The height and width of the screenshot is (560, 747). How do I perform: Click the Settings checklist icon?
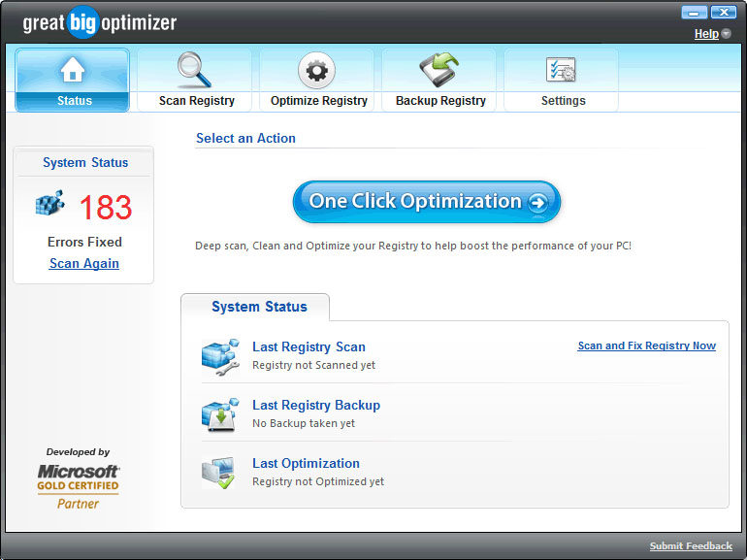click(561, 70)
